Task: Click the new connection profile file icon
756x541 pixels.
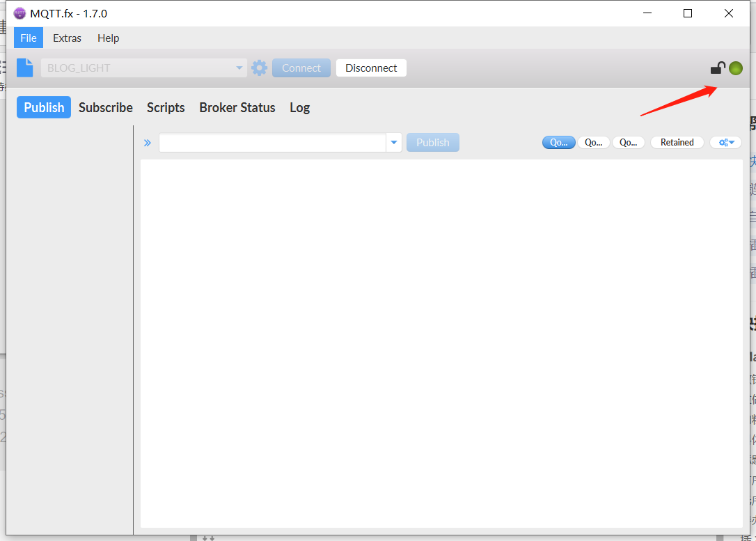Action: click(24, 68)
